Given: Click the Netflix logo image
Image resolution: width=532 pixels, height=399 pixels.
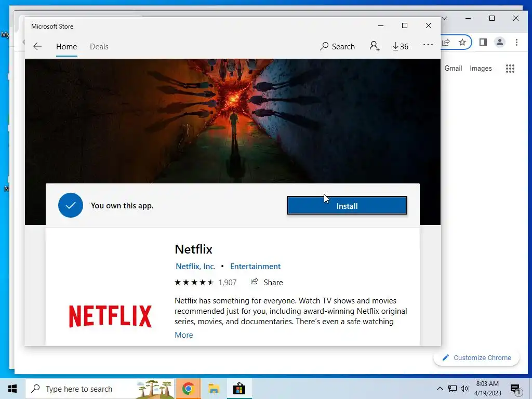Looking at the screenshot, I should click(110, 316).
